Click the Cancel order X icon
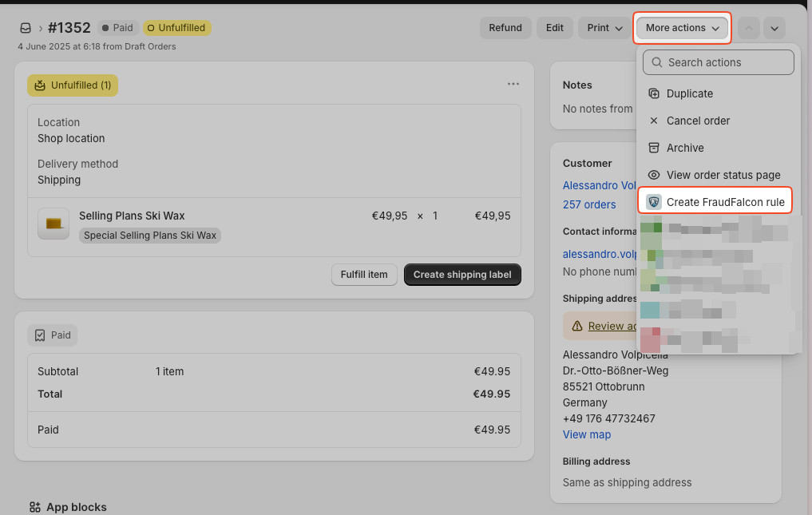812x515 pixels. 654,121
